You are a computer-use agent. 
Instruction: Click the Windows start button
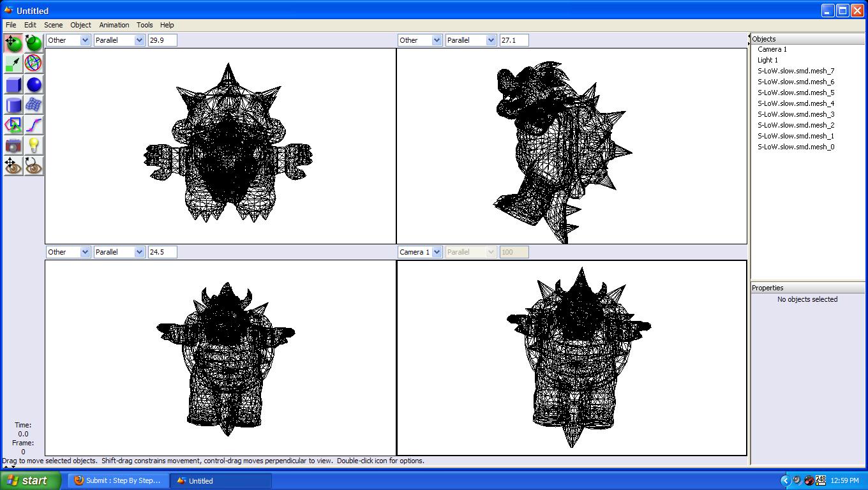(x=31, y=480)
